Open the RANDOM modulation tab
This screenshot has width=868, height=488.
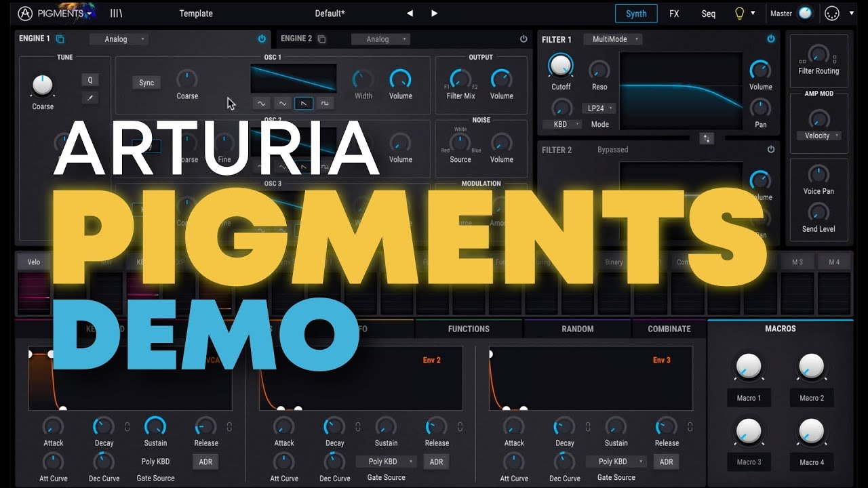[x=578, y=329]
